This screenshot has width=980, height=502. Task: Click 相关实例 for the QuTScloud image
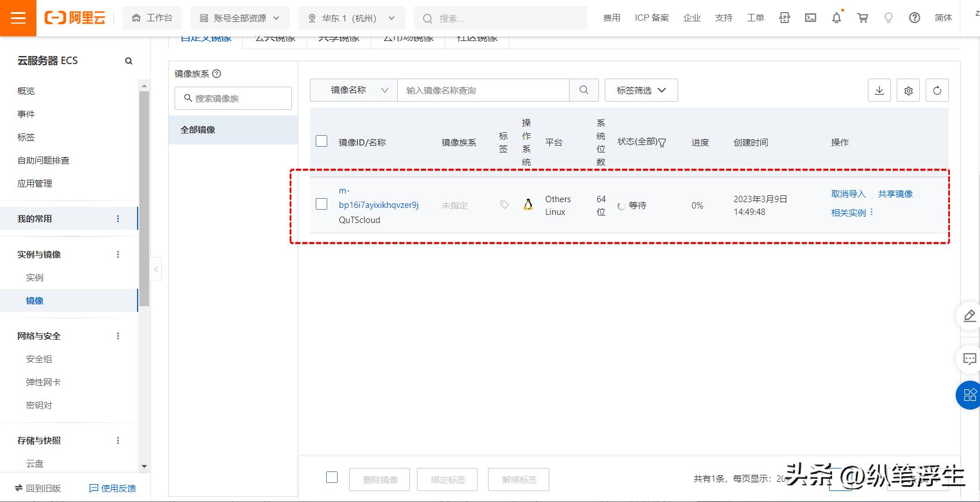coord(848,213)
